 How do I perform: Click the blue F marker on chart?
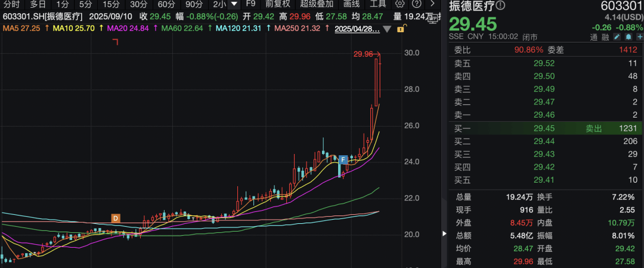343,159
